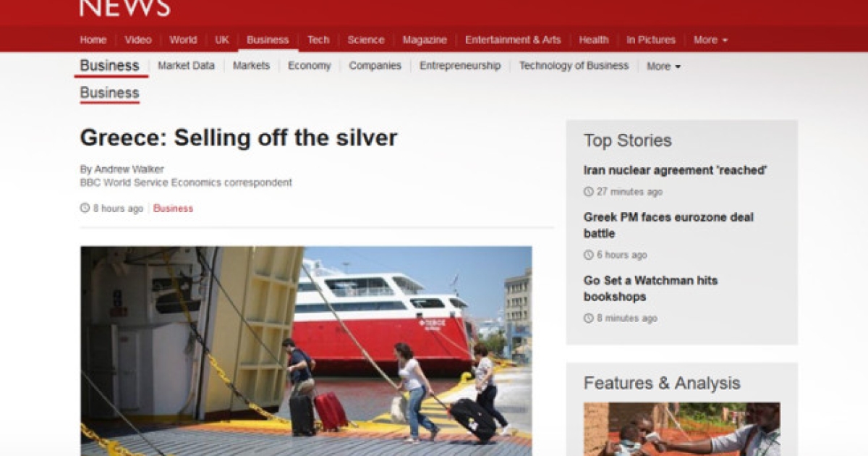
Task: Click clock icon next to 8 minutes ago
Action: pos(588,318)
